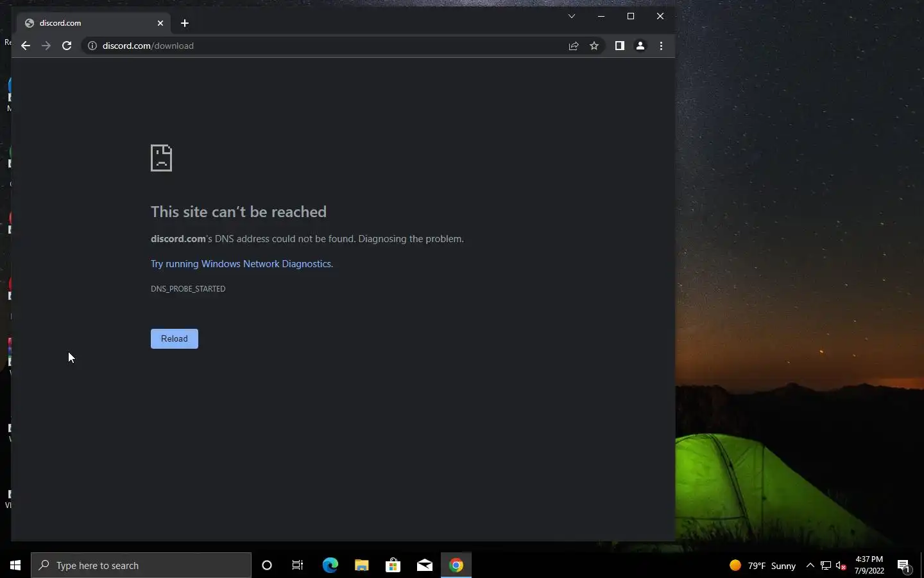Select the discord.com tab
Viewport: 924px width, 578px height.
pyautogui.click(x=93, y=23)
